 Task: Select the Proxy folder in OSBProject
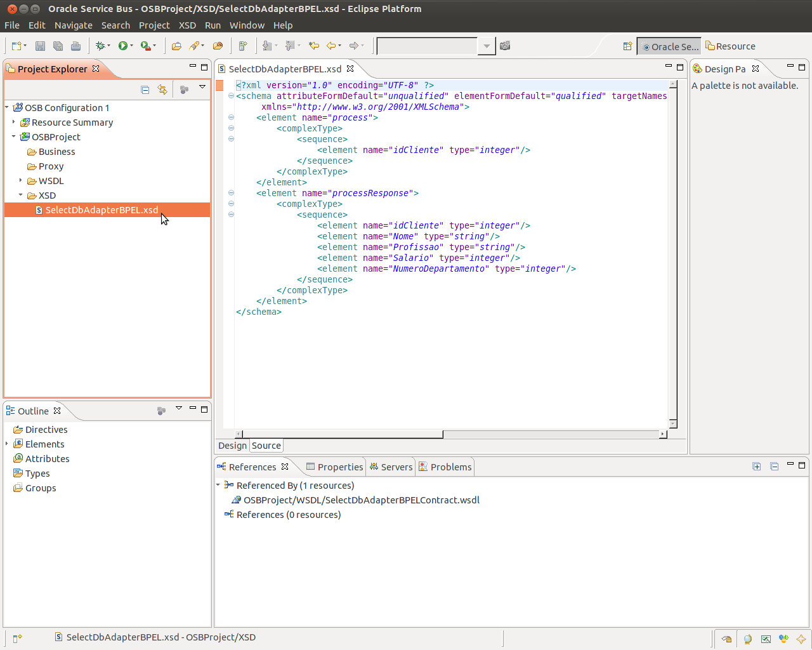coord(51,166)
